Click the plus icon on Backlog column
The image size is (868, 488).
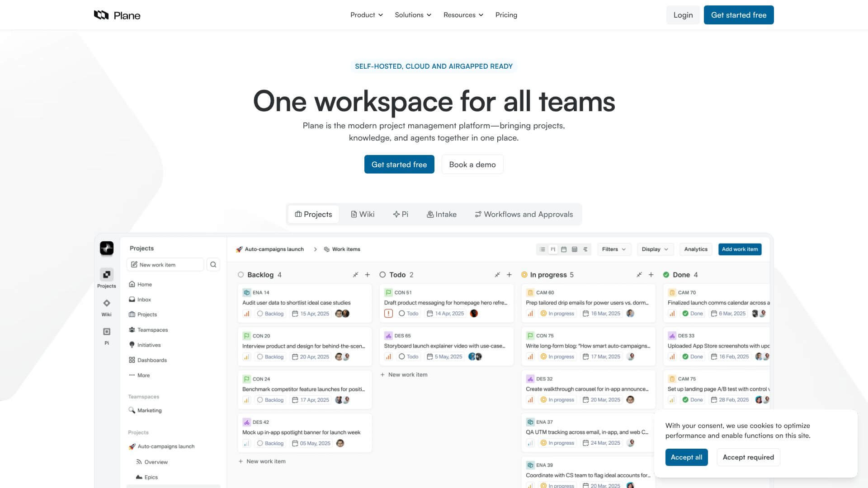point(368,275)
